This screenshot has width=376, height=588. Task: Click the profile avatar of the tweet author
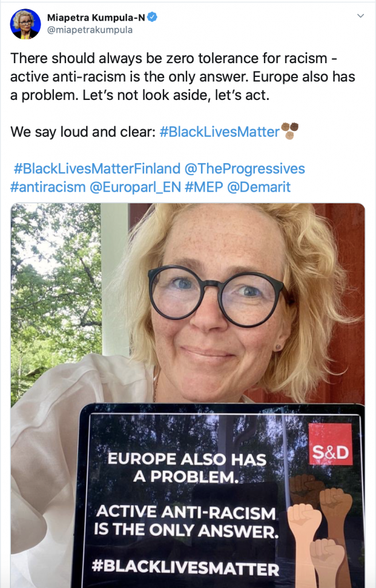25,24
